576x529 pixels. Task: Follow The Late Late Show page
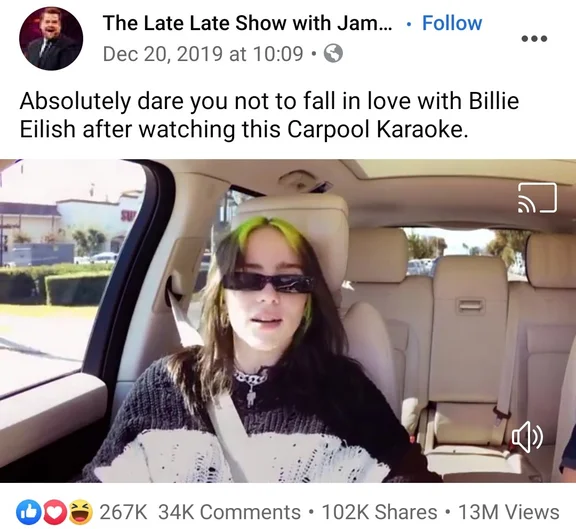click(452, 23)
